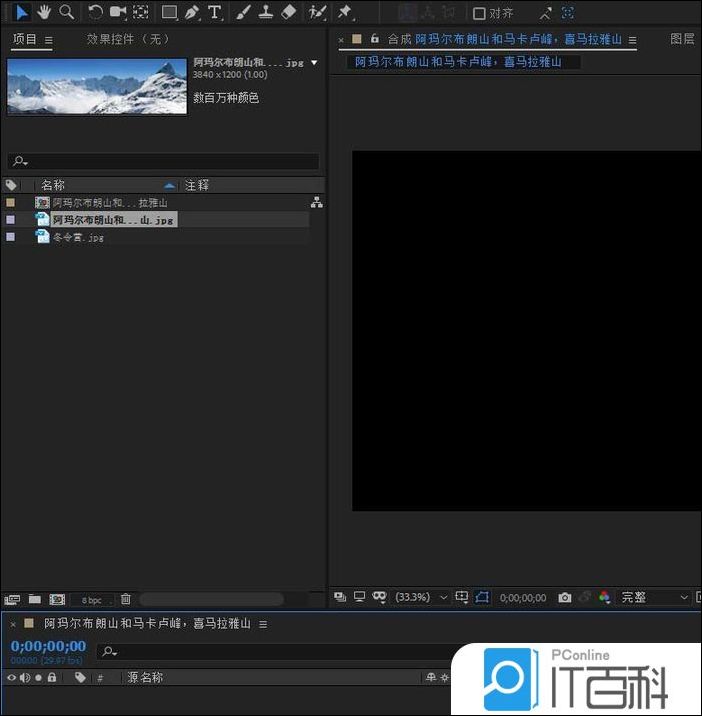Select the Pen tool
The width and height of the screenshot is (702, 716).
point(192,12)
